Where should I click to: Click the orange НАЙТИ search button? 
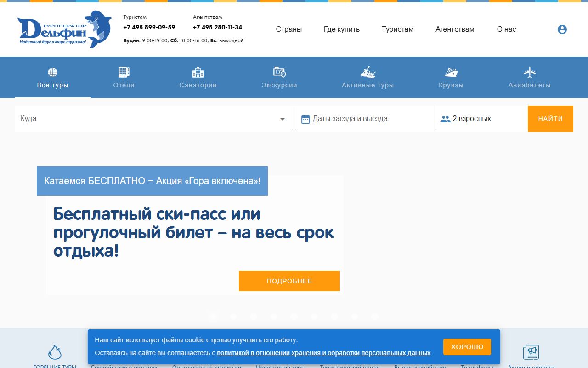(550, 119)
